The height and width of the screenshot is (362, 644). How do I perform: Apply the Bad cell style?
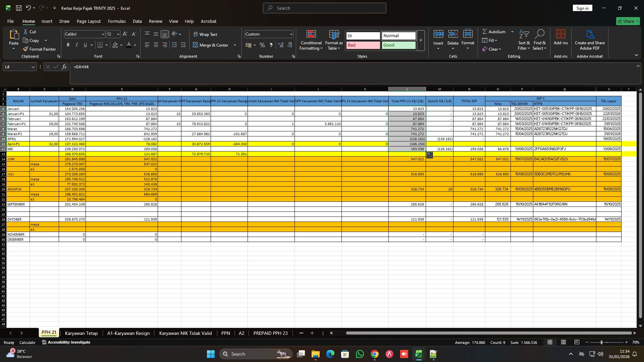coord(363,45)
